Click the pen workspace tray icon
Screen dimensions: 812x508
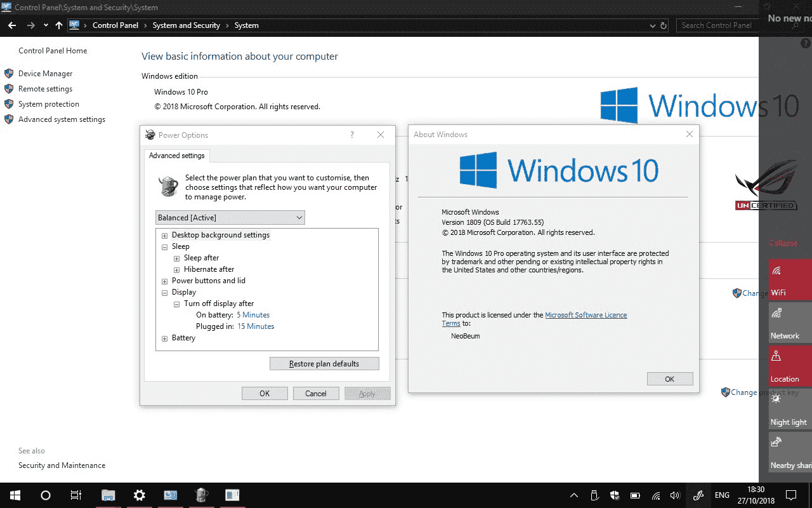(698, 495)
